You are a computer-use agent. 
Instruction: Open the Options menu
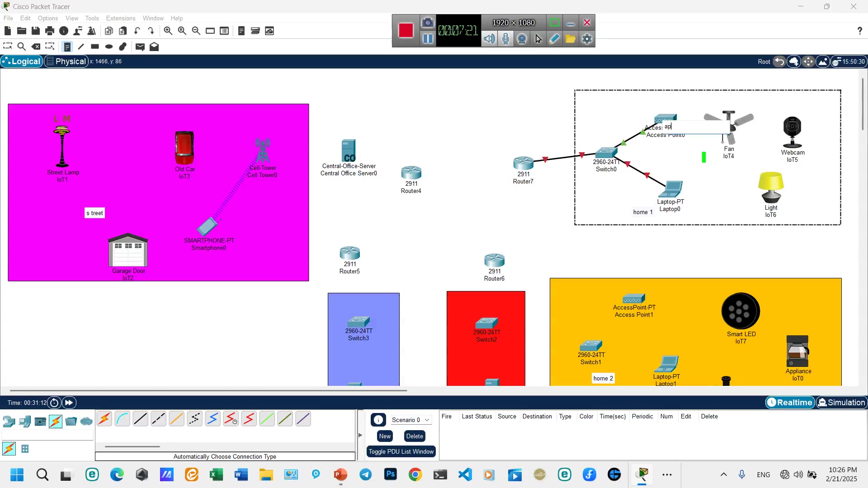48,18
